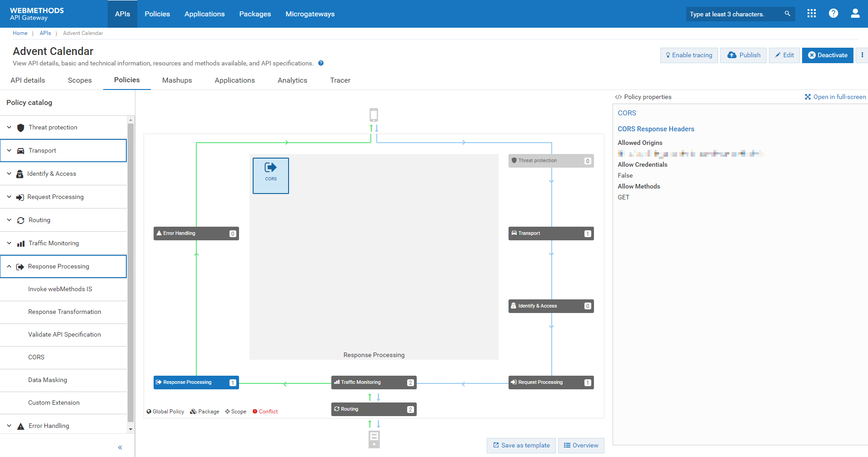Open the user profile icon
Screen dimensions: 868x457
(855, 14)
